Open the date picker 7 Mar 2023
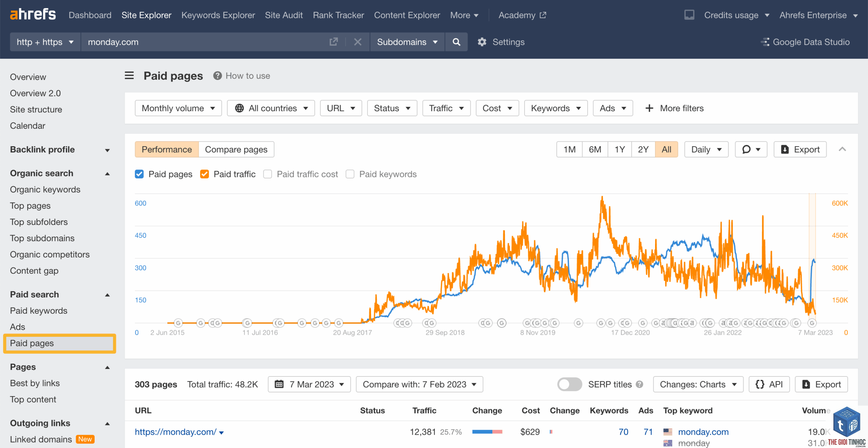The image size is (868, 448). [309, 384]
